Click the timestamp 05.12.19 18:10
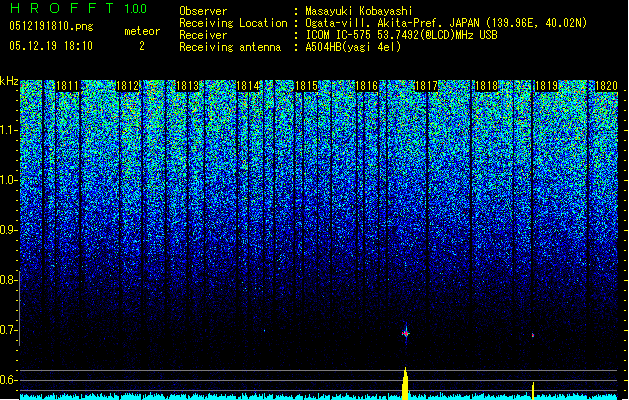The height and width of the screenshot is (400, 629). click(51, 46)
